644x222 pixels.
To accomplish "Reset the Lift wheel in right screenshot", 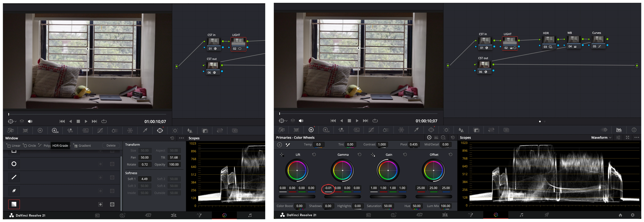I will [314, 155].
